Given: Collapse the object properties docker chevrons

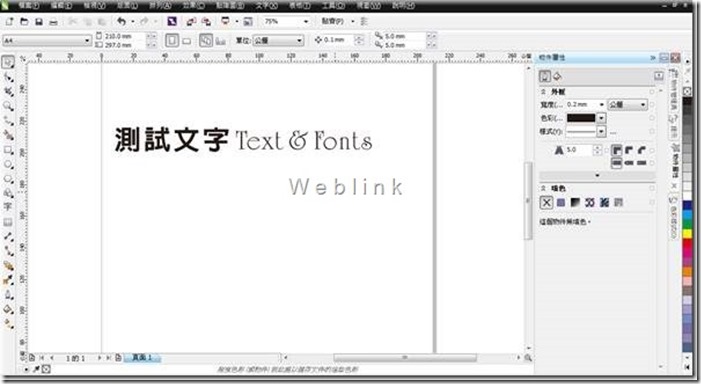Looking at the screenshot, I should (x=652, y=58).
